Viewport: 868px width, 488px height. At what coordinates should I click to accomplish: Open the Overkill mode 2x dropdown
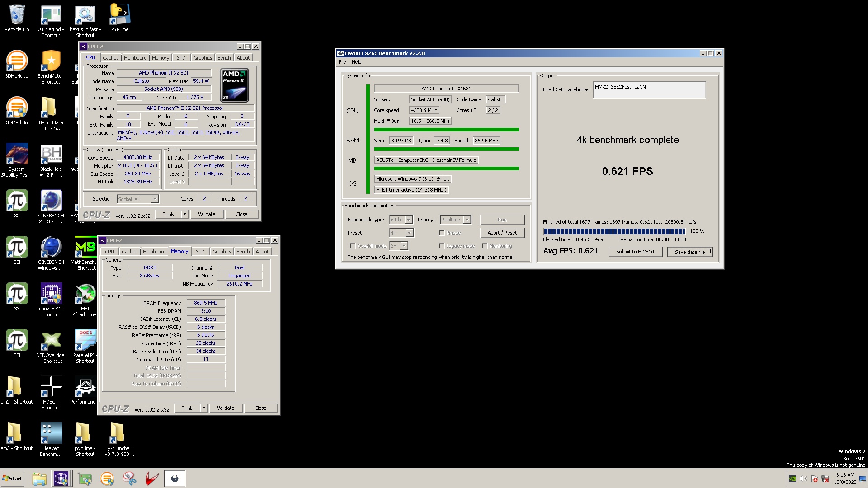[x=399, y=246]
